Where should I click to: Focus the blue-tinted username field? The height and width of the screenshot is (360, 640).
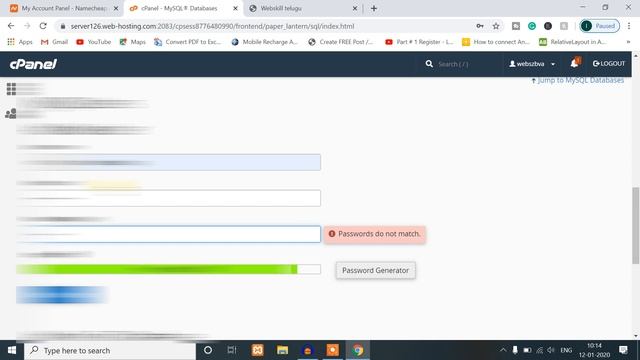click(168, 162)
